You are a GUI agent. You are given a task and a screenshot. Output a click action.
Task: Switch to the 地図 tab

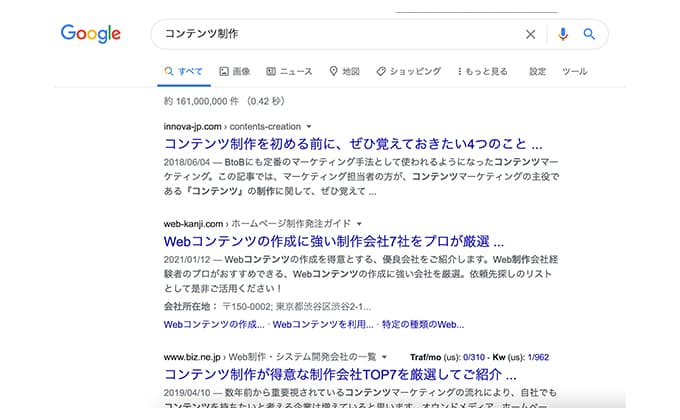[x=345, y=72]
